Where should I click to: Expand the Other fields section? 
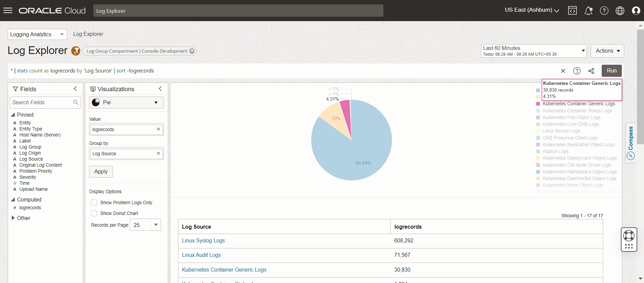tap(13, 218)
